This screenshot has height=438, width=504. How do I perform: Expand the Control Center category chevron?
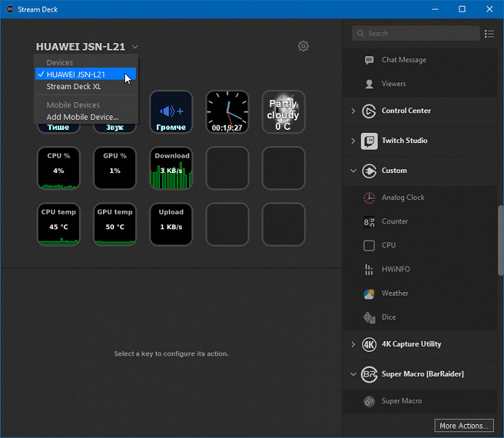[354, 111]
